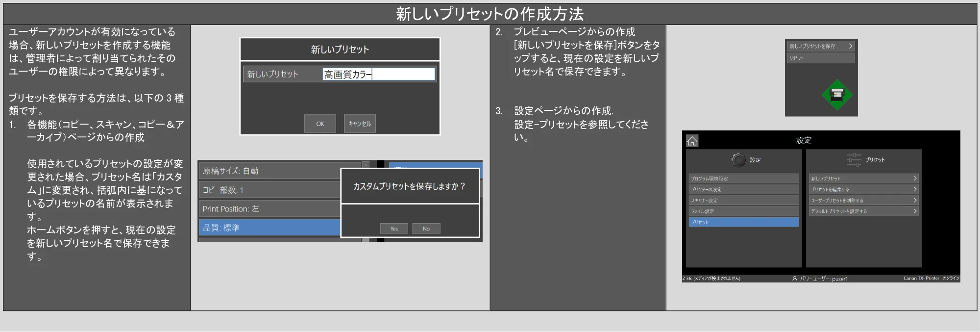Select the highlighted プリセット settings entry
Screen dimensions: 980x332
point(744,222)
